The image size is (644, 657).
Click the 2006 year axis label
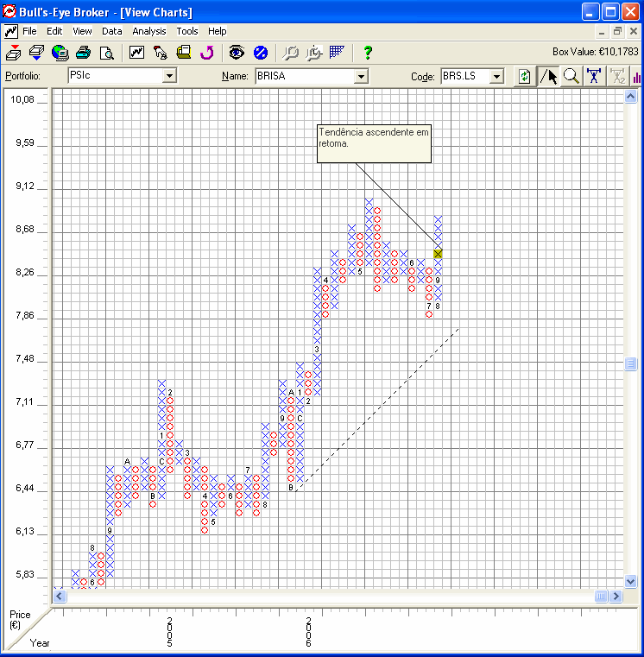point(308,632)
